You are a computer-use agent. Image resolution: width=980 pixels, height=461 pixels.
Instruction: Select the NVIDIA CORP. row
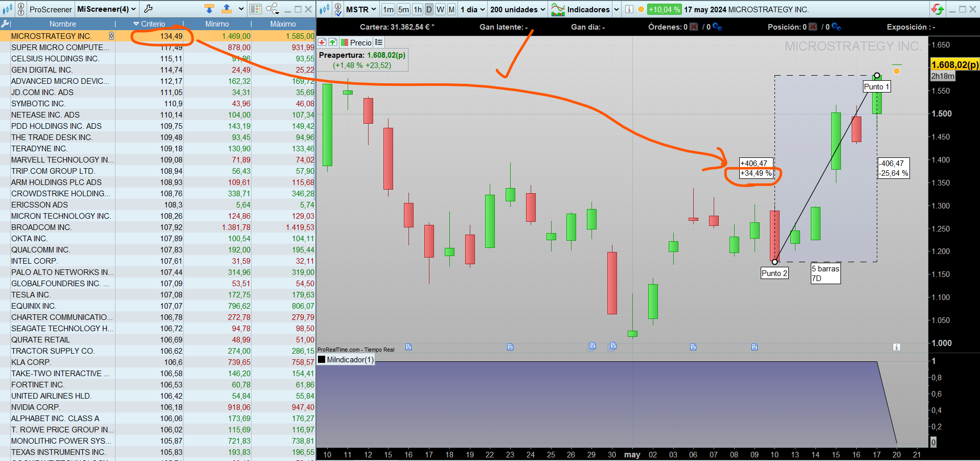[158, 407]
